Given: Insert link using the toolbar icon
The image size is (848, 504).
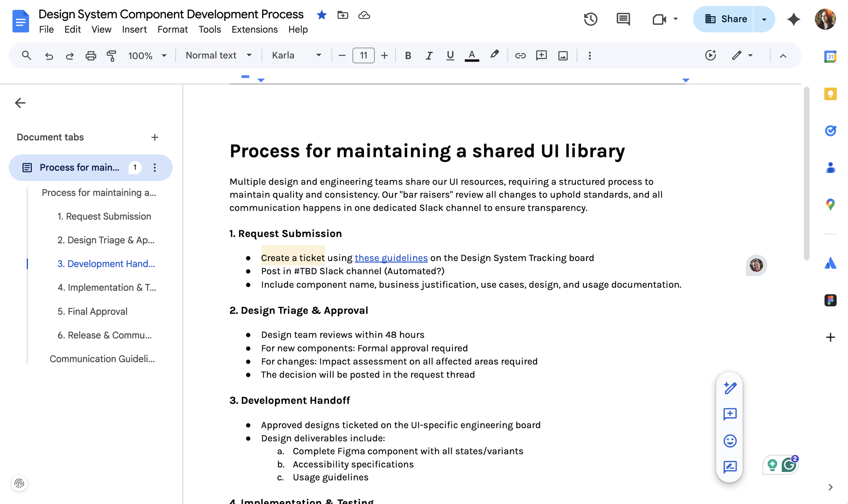Looking at the screenshot, I should click(520, 55).
